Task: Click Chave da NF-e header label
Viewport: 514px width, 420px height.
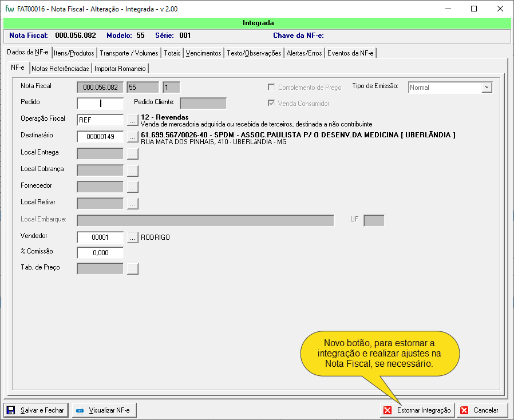Action: tap(298, 35)
